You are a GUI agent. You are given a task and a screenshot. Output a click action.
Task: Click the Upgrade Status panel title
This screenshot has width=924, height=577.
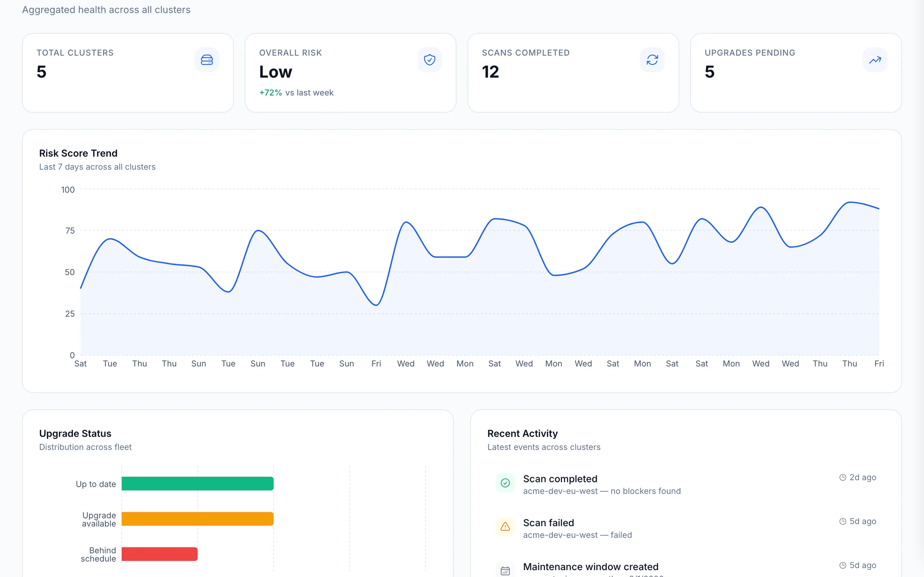75,433
